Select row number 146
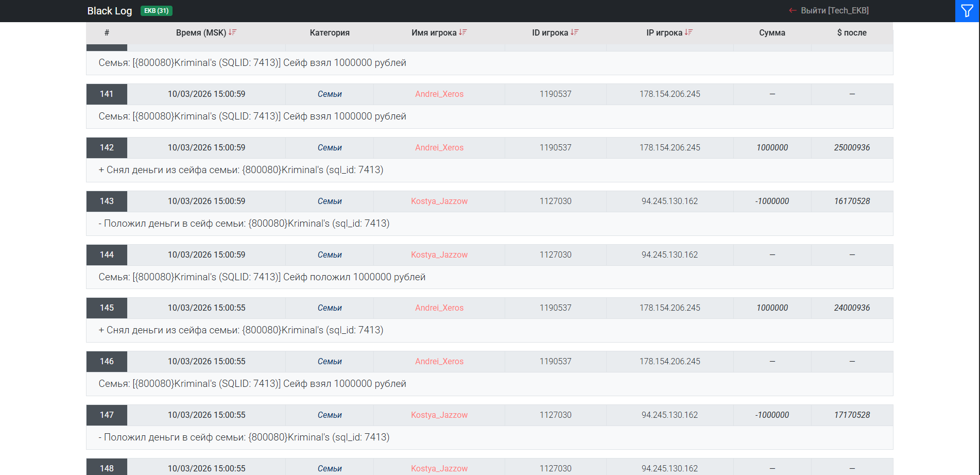 [x=107, y=362]
